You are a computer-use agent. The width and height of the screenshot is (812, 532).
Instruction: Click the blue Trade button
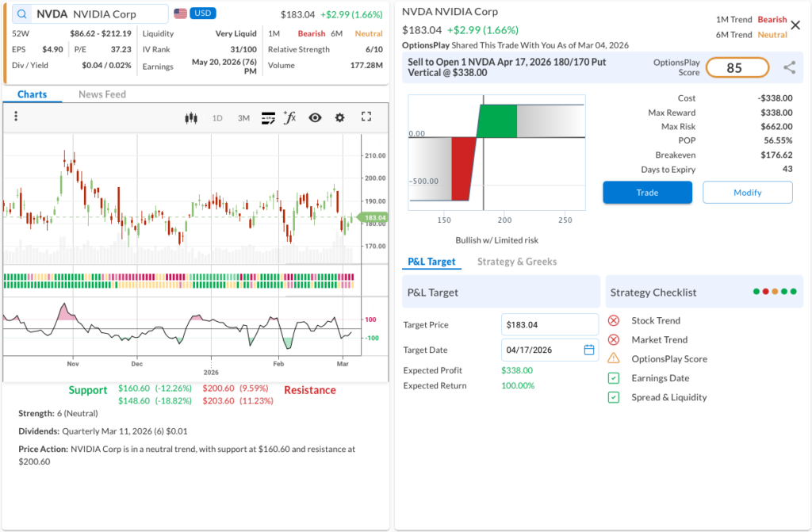coord(647,193)
